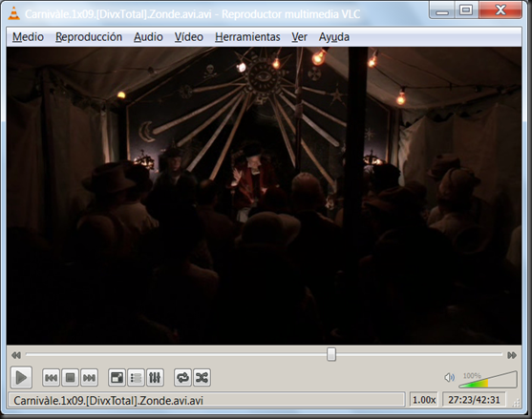Click the seek bar position handle
This screenshot has width=532, height=419.
[331, 355]
